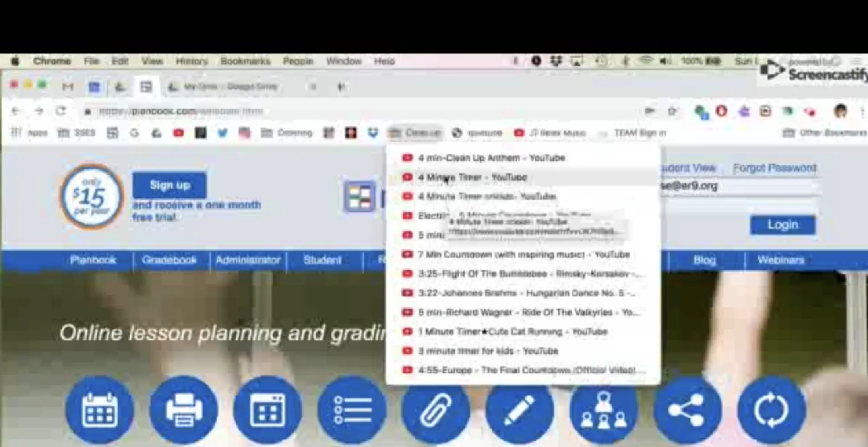Screen dimensions: 868x447
Task: Open the File menu
Action: (91, 61)
